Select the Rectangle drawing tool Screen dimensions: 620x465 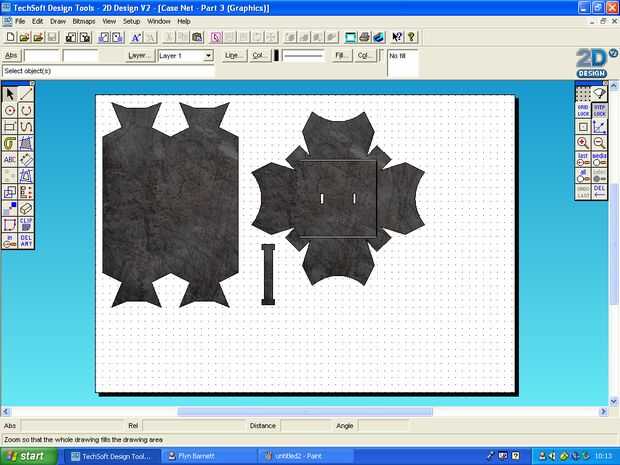click(10, 127)
